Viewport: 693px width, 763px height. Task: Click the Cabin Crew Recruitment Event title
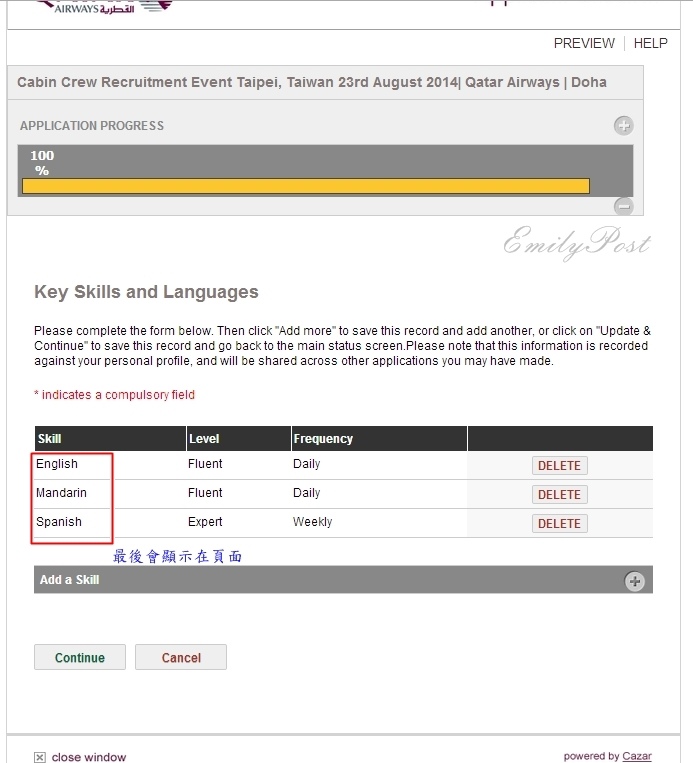click(312, 82)
